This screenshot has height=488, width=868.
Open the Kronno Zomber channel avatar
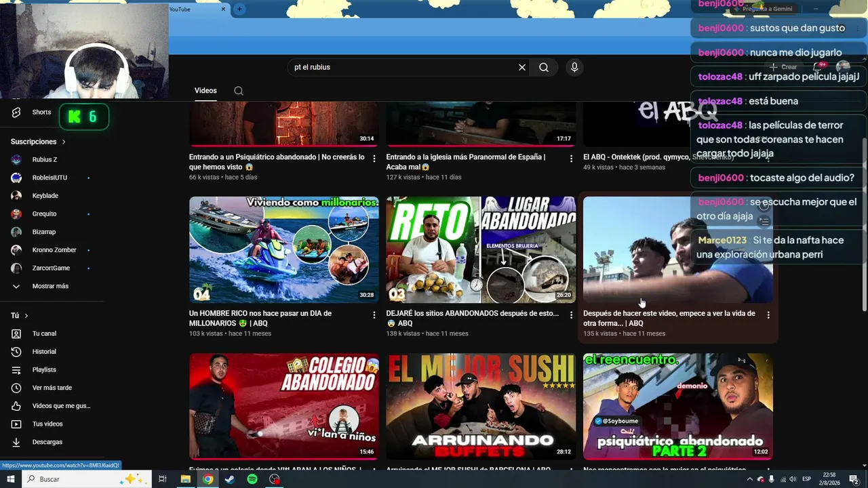tap(16, 250)
